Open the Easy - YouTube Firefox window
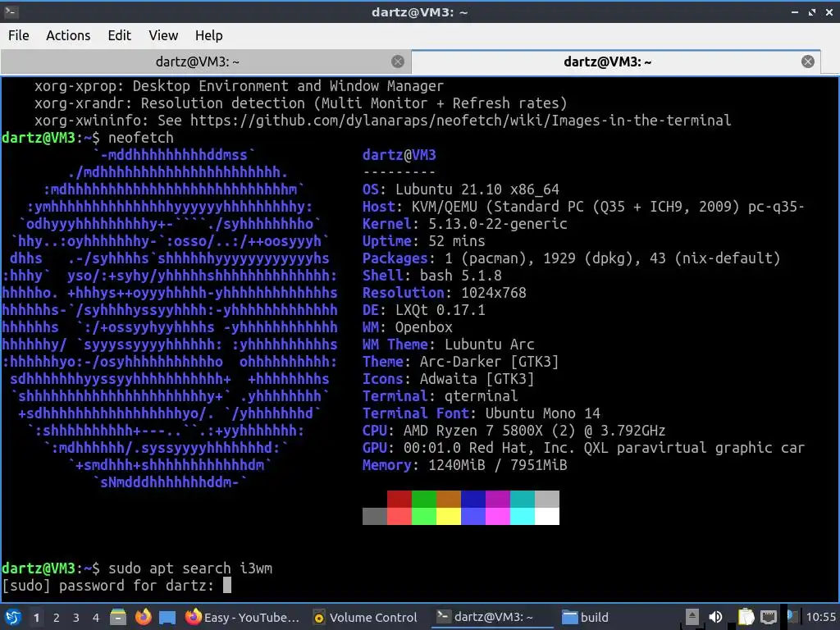Image resolution: width=840 pixels, height=630 pixels. [x=242, y=617]
